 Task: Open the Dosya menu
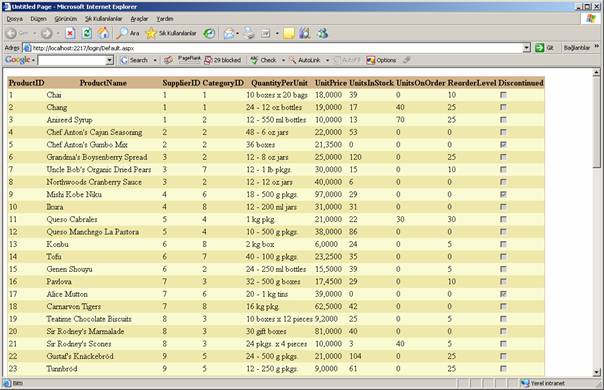(15, 18)
